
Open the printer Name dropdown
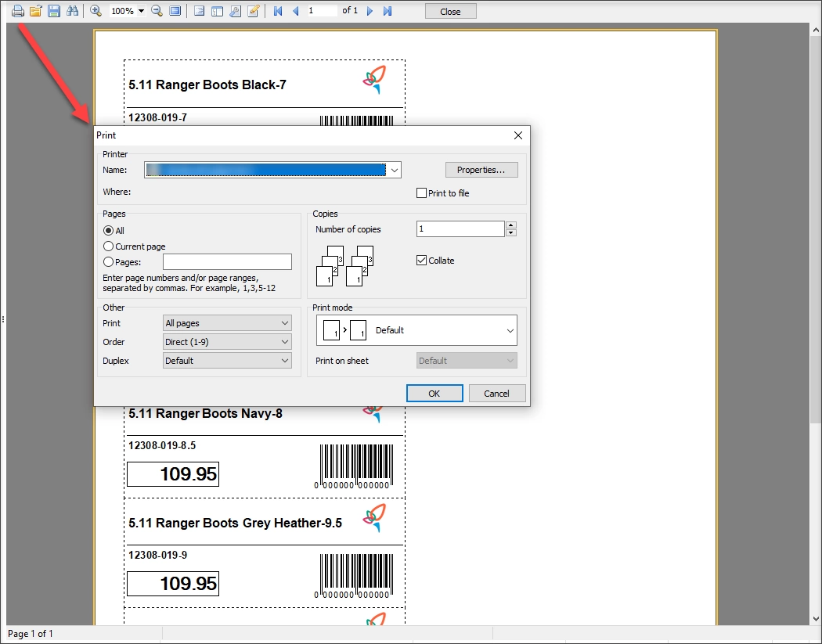pos(395,170)
